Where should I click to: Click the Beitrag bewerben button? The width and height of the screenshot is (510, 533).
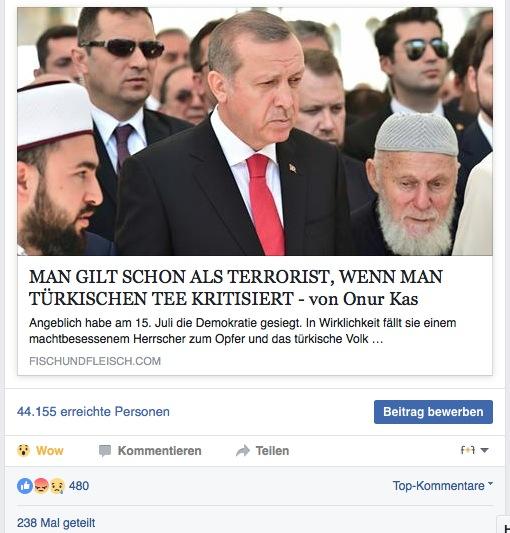click(x=433, y=412)
